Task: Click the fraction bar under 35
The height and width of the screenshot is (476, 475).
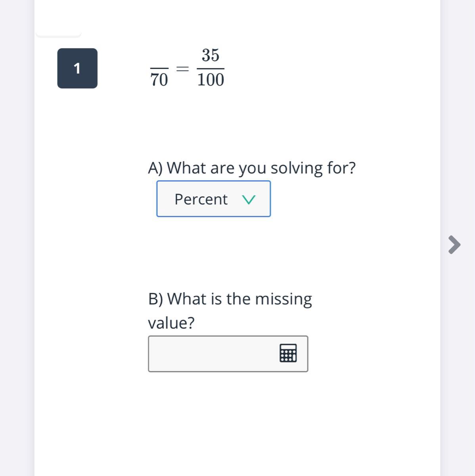Action: [211, 68]
